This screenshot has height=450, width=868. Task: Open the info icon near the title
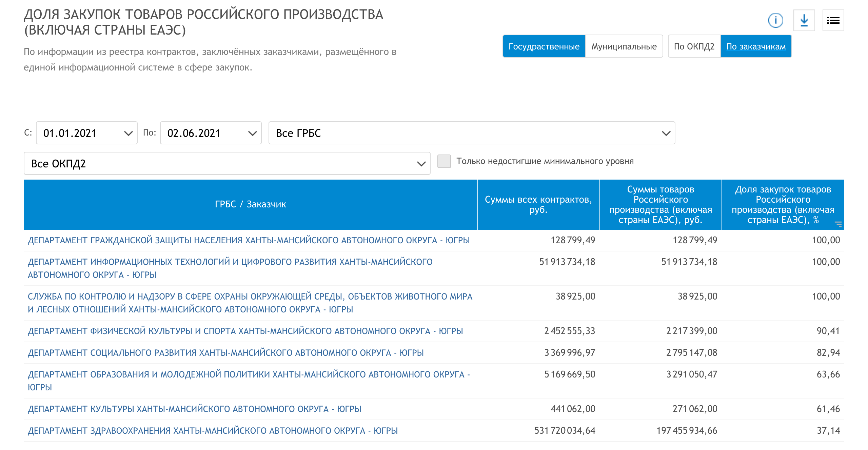click(775, 20)
